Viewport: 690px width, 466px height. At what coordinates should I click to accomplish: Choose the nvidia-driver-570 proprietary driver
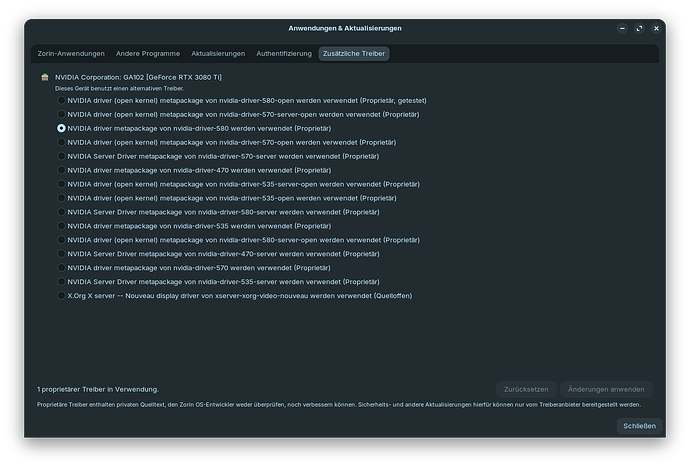pos(62,268)
